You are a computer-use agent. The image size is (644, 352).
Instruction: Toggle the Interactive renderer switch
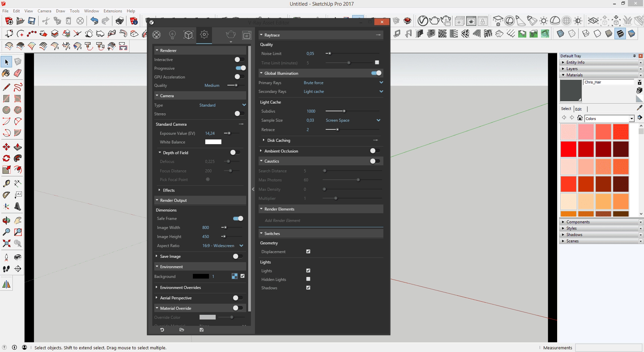pyautogui.click(x=239, y=59)
